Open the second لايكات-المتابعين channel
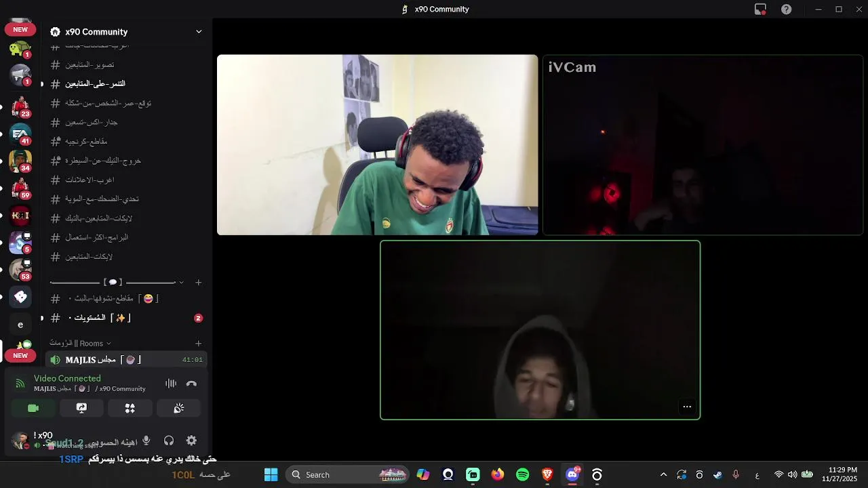The image size is (868, 488). pyautogui.click(x=126, y=257)
